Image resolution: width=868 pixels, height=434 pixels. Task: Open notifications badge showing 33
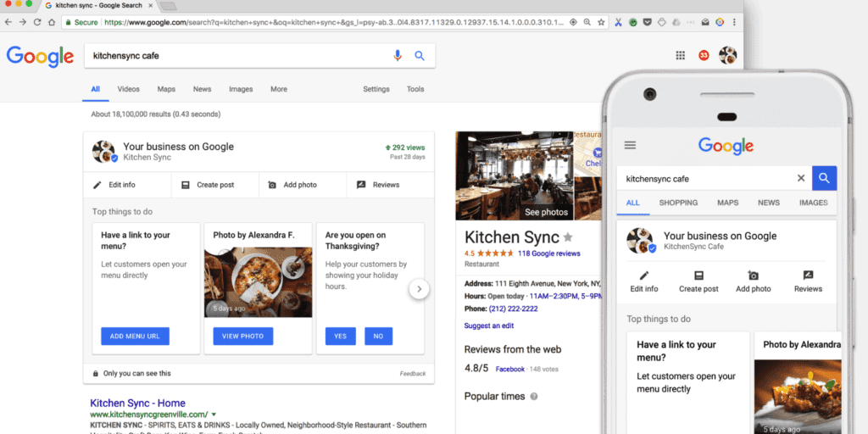704,55
